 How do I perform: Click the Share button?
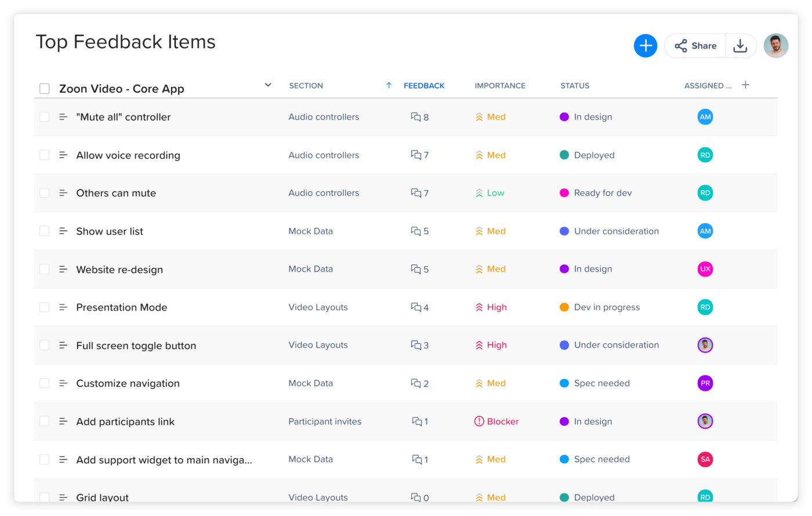tap(695, 46)
